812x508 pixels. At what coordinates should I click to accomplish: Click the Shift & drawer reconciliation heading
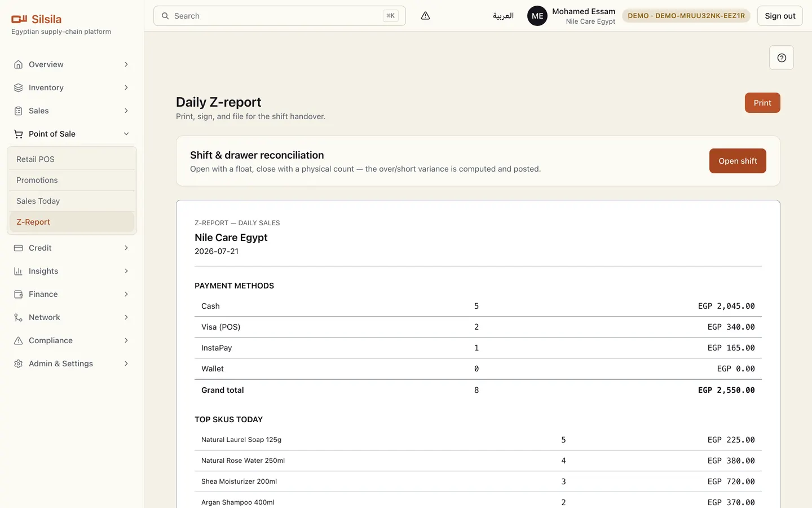[257, 155]
